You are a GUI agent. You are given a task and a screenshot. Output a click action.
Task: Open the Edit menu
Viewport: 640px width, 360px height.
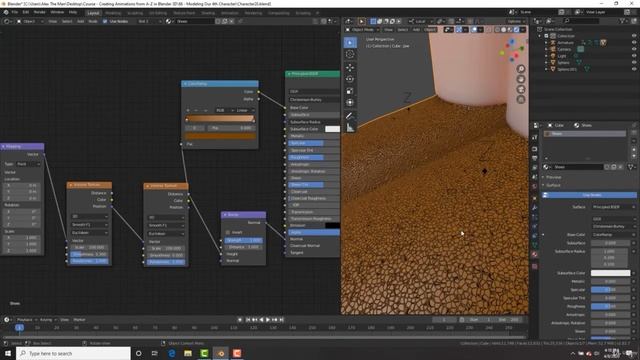click(26, 12)
